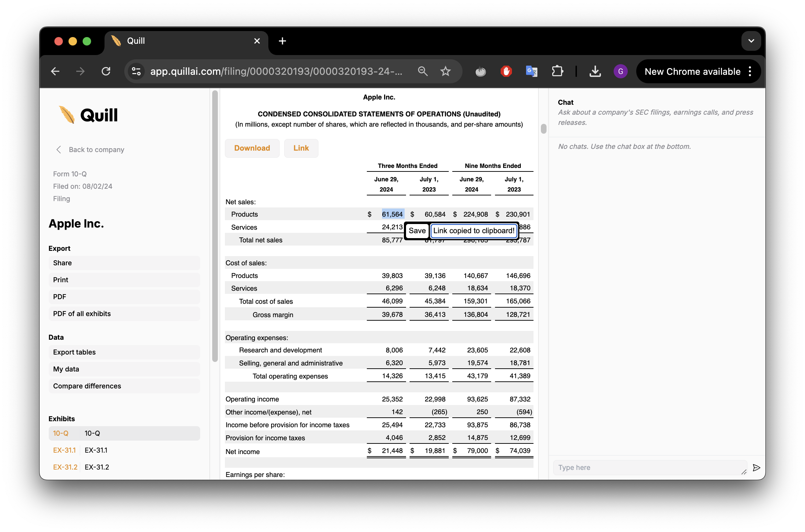This screenshot has width=805, height=532.
Task: Click Apple Inc. sidebar heading
Action: click(76, 224)
